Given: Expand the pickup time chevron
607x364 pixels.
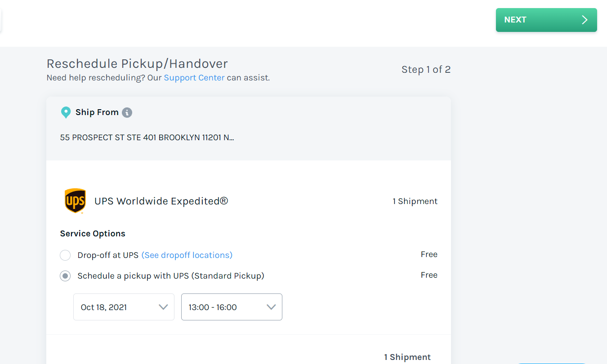Looking at the screenshot, I should [271, 307].
